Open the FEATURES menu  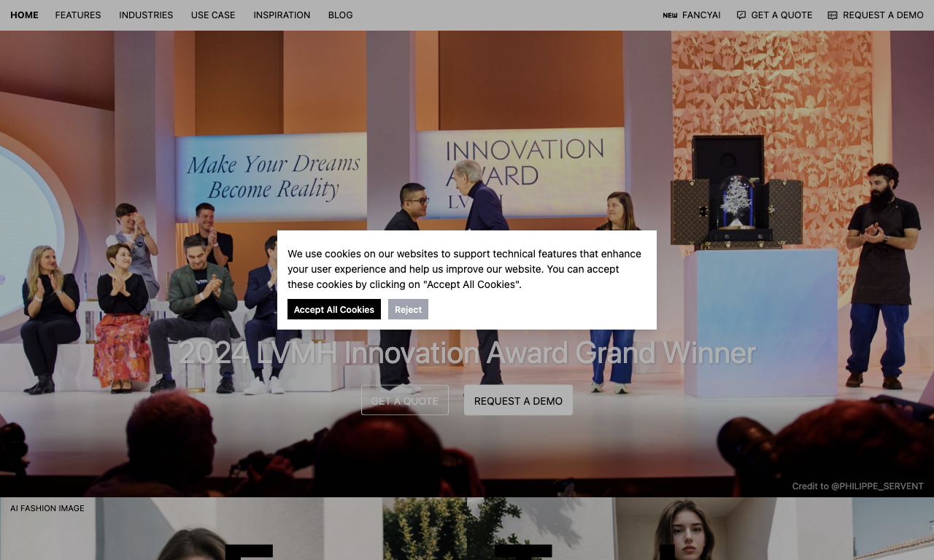click(78, 15)
